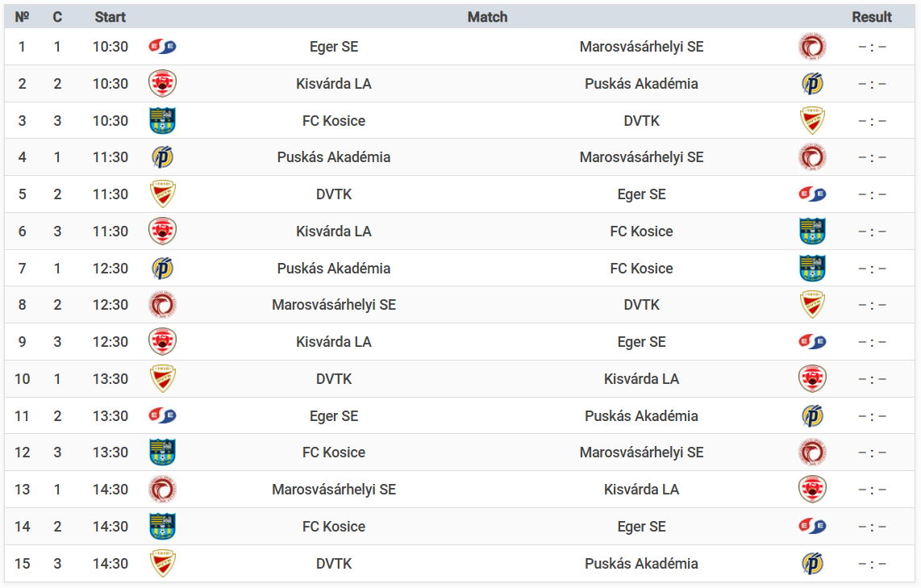
Task: Click the 10:30 start time of match 3
Action: (x=110, y=120)
